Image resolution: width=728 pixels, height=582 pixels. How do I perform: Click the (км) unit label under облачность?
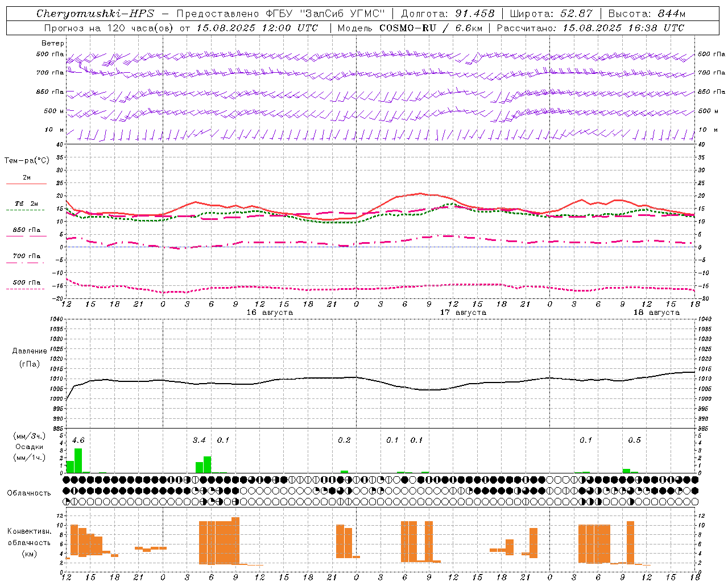(30, 554)
